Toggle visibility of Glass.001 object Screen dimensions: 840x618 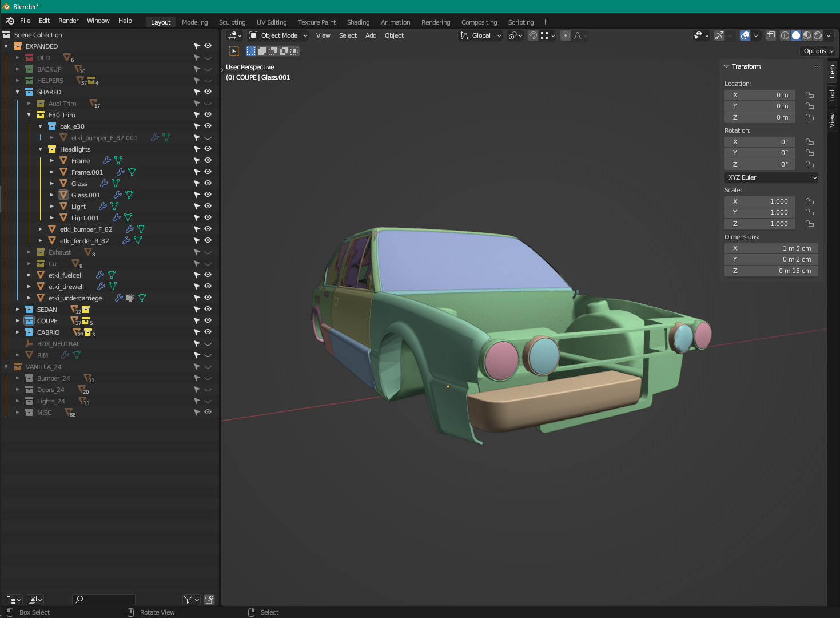[x=208, y=195]
